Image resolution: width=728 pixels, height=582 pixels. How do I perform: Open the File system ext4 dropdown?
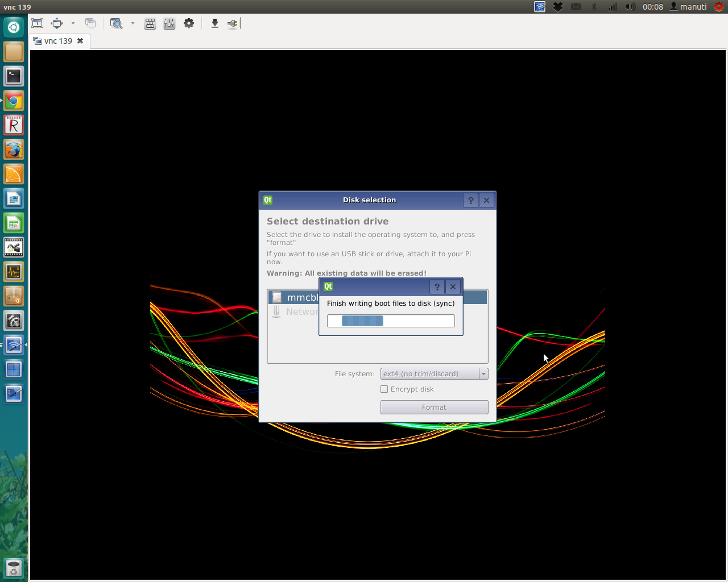pos(434,374)
